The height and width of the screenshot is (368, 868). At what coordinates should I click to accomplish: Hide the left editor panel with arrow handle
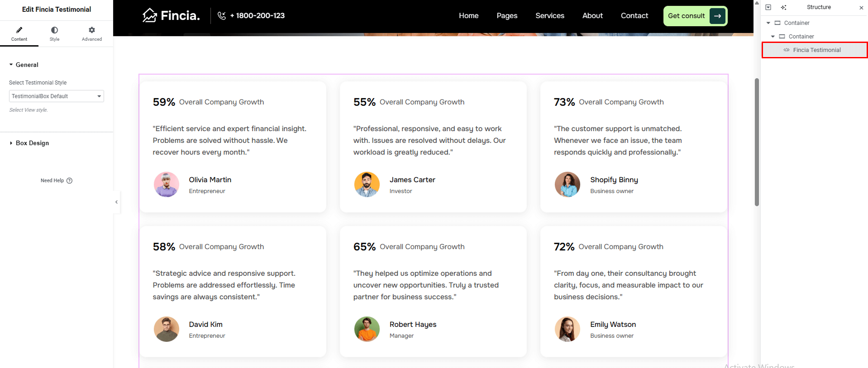point(116,202)
